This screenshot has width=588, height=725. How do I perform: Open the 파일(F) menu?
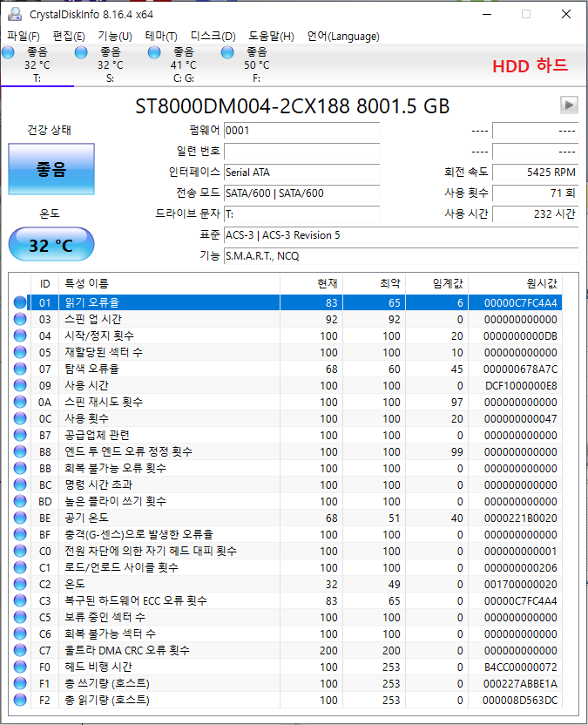point(24,36)
